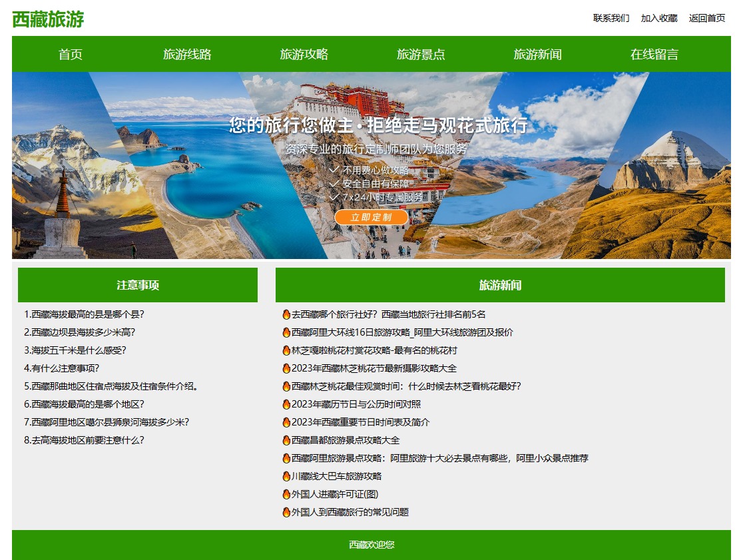Open the 首页 navigation item
743x560 pixels.
71,55
